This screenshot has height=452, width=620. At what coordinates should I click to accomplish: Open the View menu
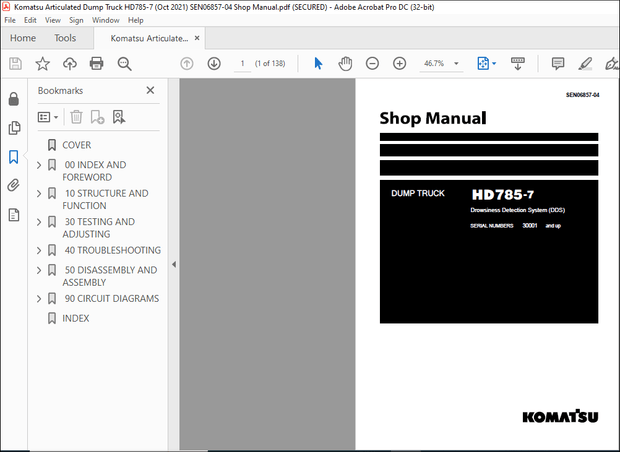(x=53, y=20)
